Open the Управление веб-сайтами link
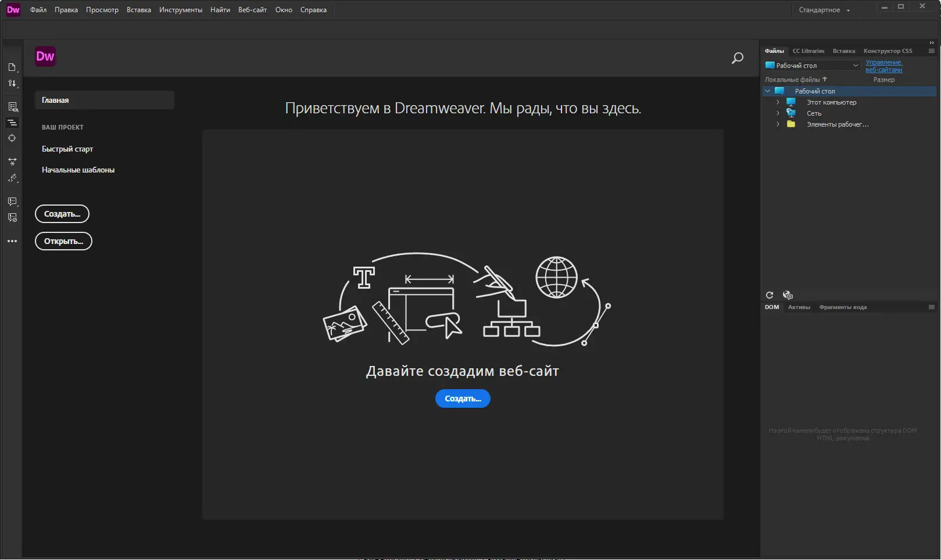The height and width of the screenshot is (560, 941). point(884,66)
